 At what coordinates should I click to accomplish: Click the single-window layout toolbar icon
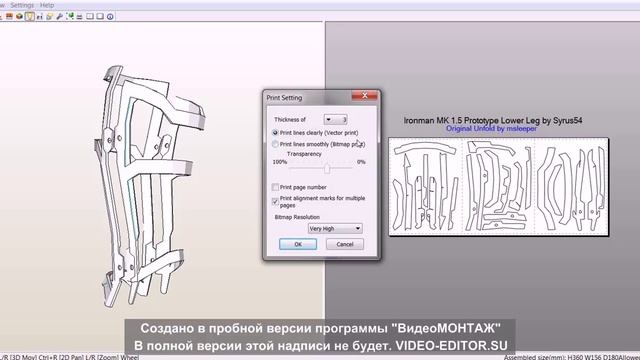pos(100,16)
